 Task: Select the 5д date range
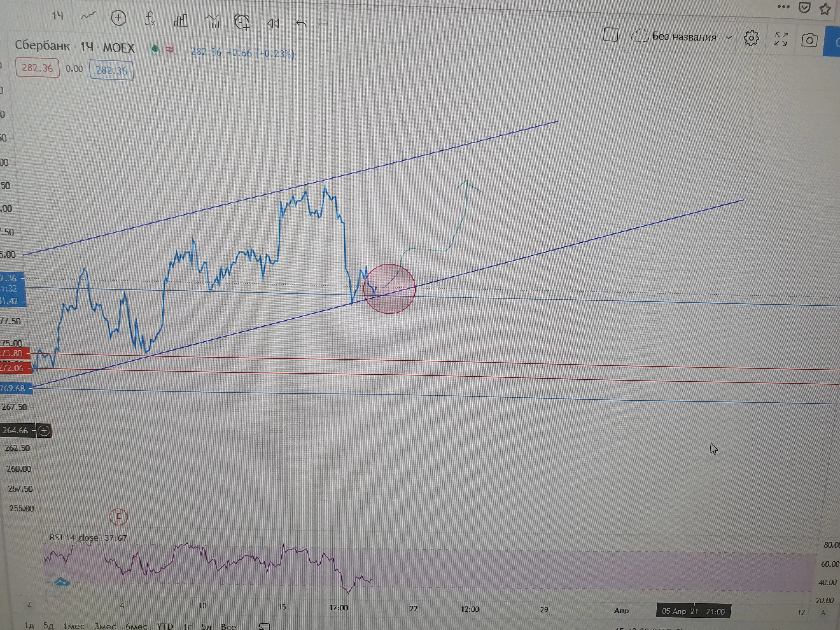click(x=48, y=626)
